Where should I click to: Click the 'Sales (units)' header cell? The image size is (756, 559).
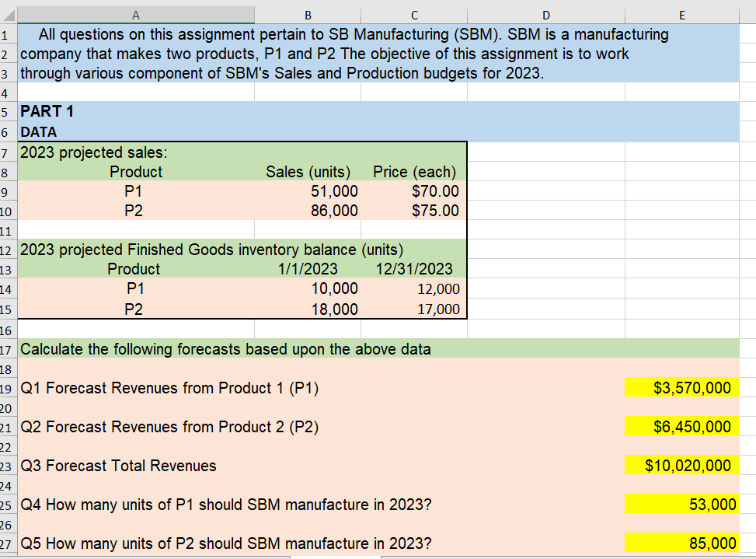click(x=308, y=172)
